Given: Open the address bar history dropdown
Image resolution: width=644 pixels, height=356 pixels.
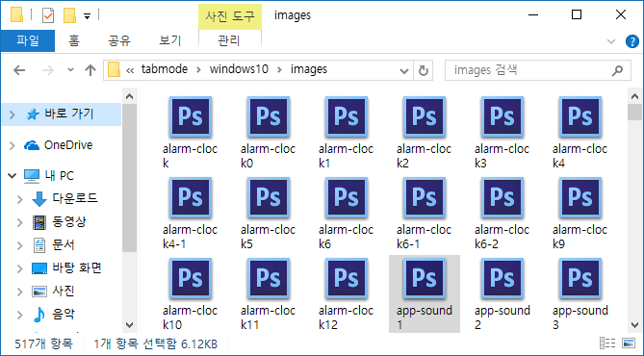Looking at the screenshot, I should point(403,70).
